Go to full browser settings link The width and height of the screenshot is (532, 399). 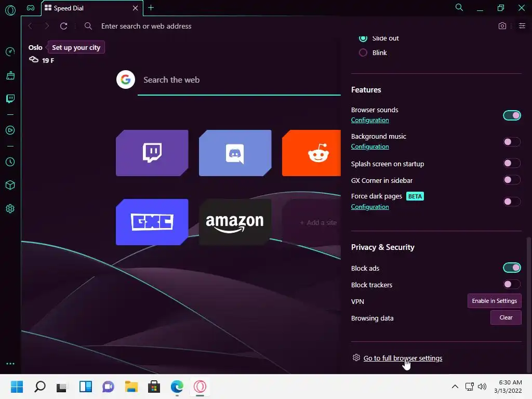(403, 358)
